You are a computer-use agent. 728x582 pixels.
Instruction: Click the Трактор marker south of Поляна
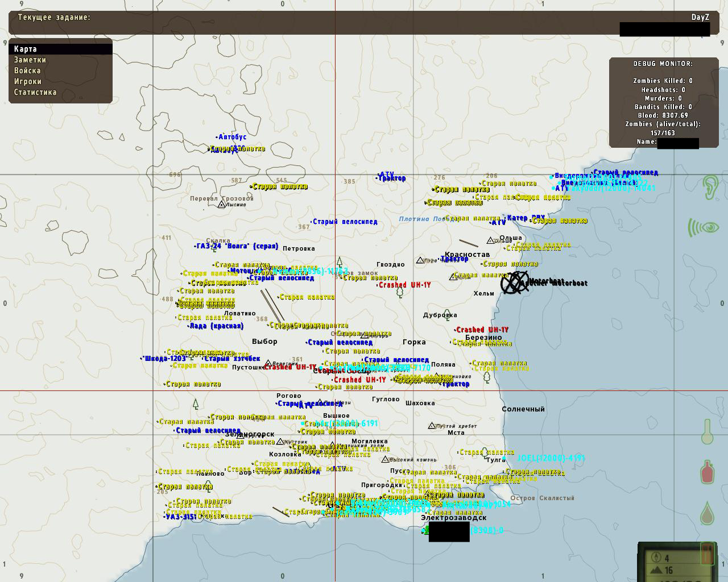pyautogui.click(x=456, y=384)
